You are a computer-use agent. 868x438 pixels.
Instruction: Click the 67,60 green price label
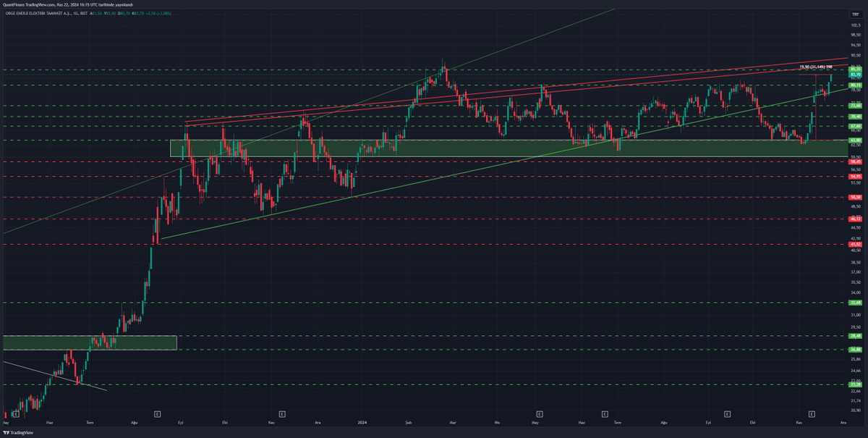click(856, 126)
